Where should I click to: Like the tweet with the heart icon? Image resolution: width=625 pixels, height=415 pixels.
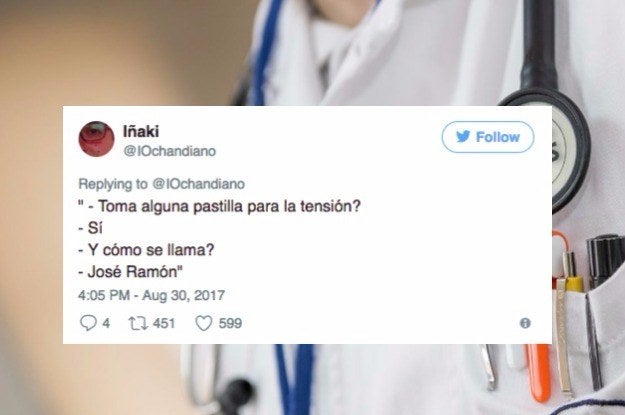click(x=204, y=323)
